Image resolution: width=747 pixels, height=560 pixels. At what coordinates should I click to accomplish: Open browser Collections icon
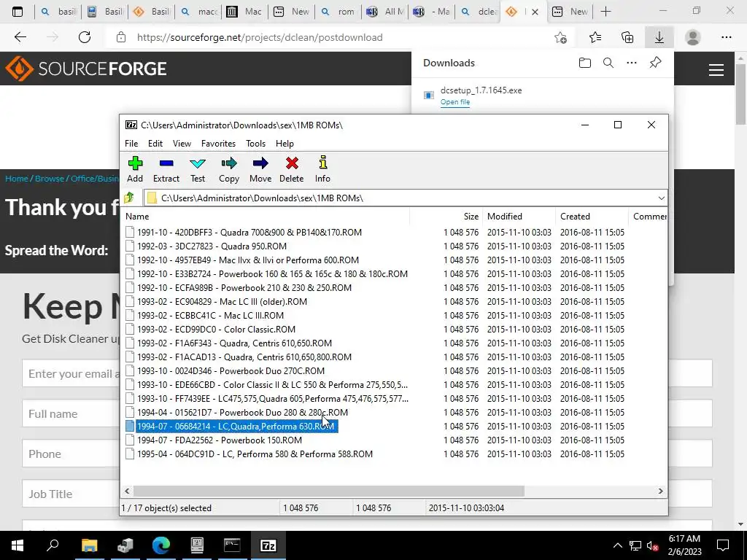click(627, 37)
